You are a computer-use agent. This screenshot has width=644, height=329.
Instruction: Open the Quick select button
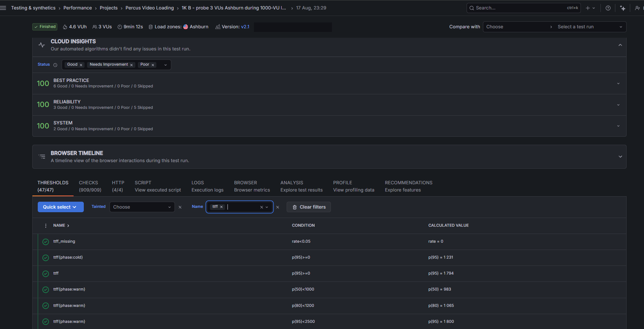tap(61, 207)
